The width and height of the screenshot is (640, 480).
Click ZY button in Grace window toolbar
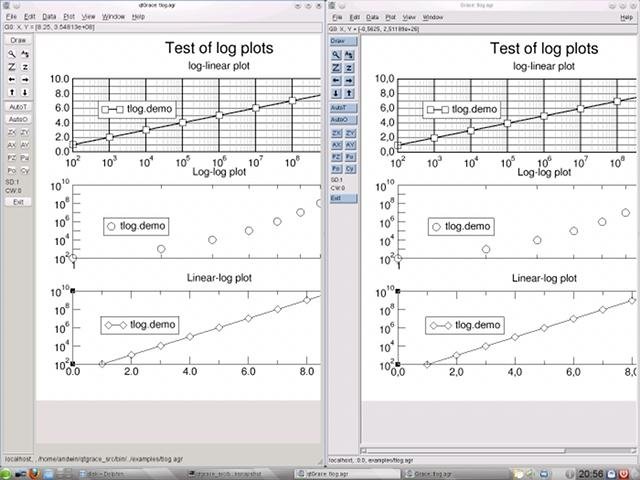click(x=350, y=133)
